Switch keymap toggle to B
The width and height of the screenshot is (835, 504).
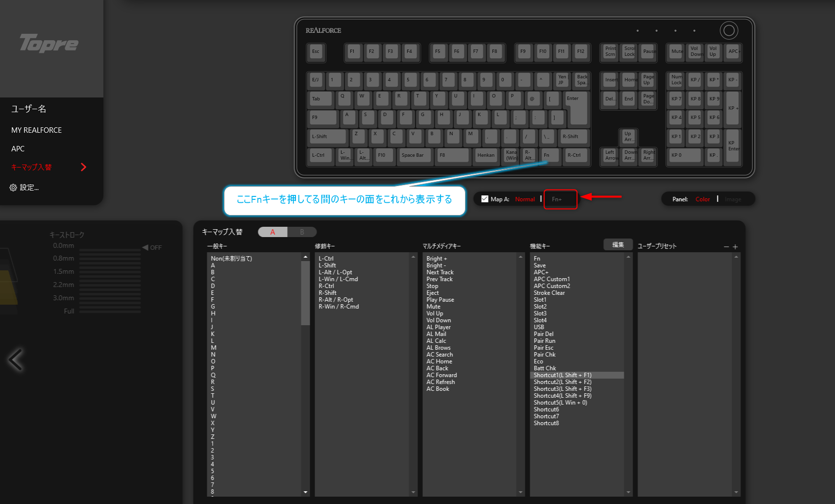(x=302, y=232)
